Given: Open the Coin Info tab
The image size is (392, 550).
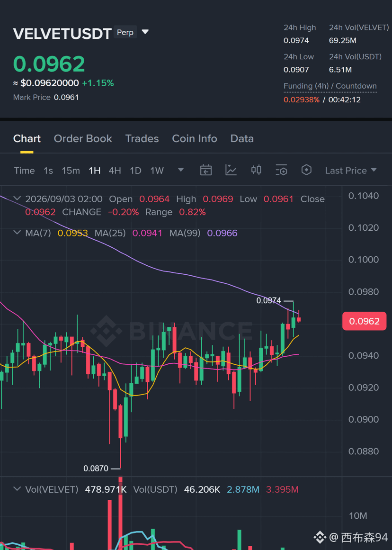Looking at the screenshot, I should (195, 138).
